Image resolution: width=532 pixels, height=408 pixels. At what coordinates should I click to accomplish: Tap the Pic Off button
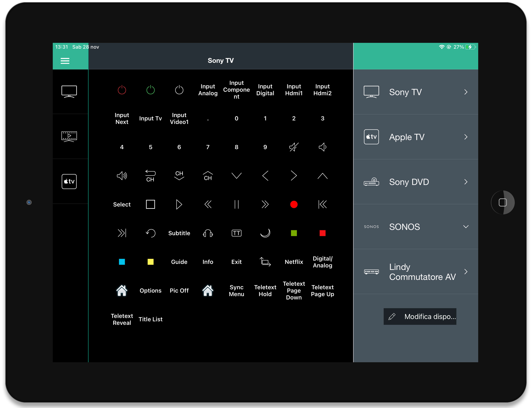click(x=179, y=291)
